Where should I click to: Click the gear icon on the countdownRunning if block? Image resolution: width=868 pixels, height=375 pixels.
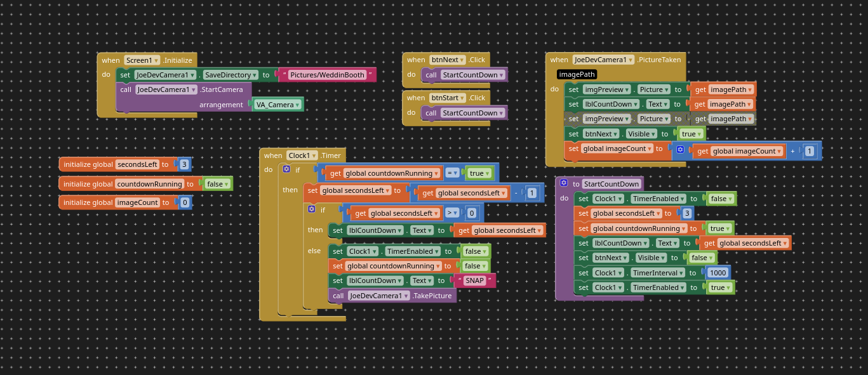pyautogui.click(x=286, y=169)
